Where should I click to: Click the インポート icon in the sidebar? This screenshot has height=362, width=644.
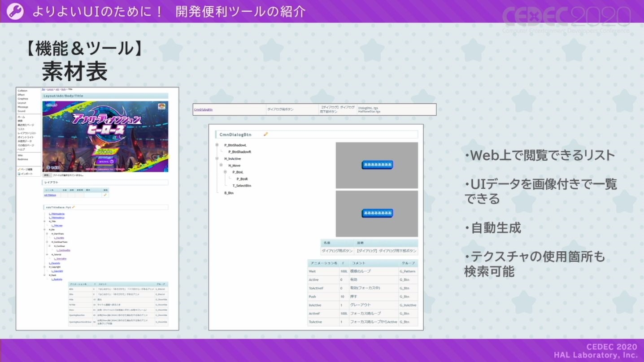coord(19,174)
